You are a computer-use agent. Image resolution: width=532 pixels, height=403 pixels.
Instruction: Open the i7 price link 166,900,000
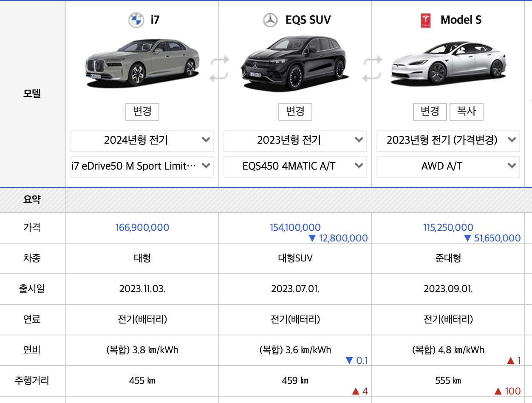142,228
